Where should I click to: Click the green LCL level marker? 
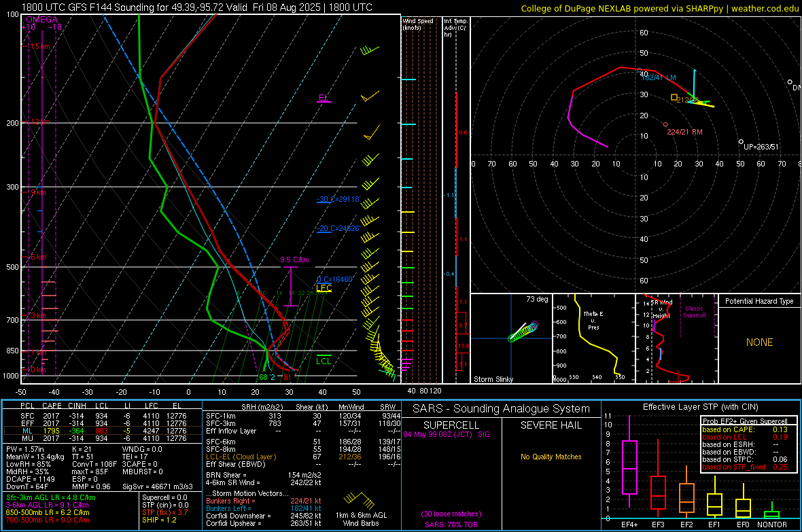pos(324,361)
